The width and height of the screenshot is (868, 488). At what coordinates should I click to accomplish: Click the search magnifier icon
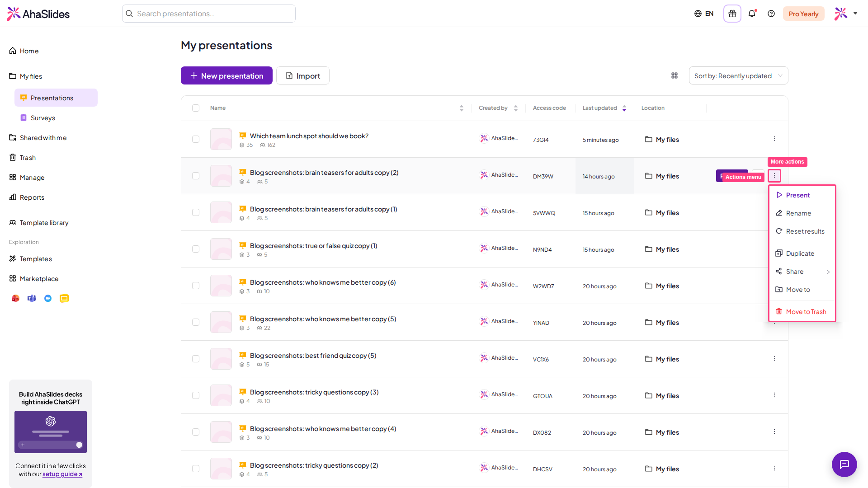point(129,14)
